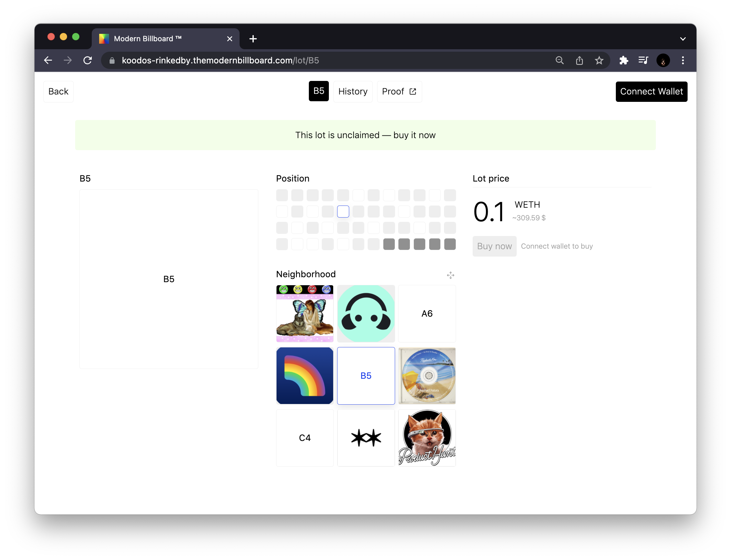The width and height of the screenshot is (731, 560).
Task: Expand the tab search chevron dropdown
Action: click(683, 39)
